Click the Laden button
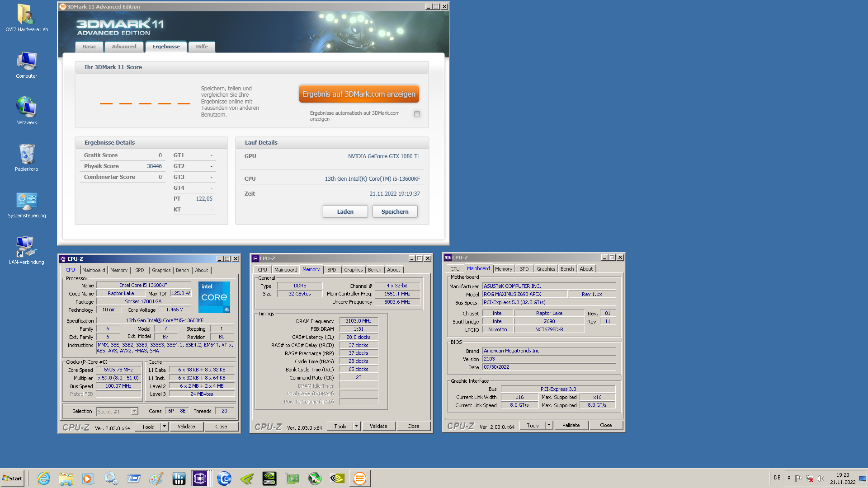This screenshot has width=868, height=488. (345, 211)
